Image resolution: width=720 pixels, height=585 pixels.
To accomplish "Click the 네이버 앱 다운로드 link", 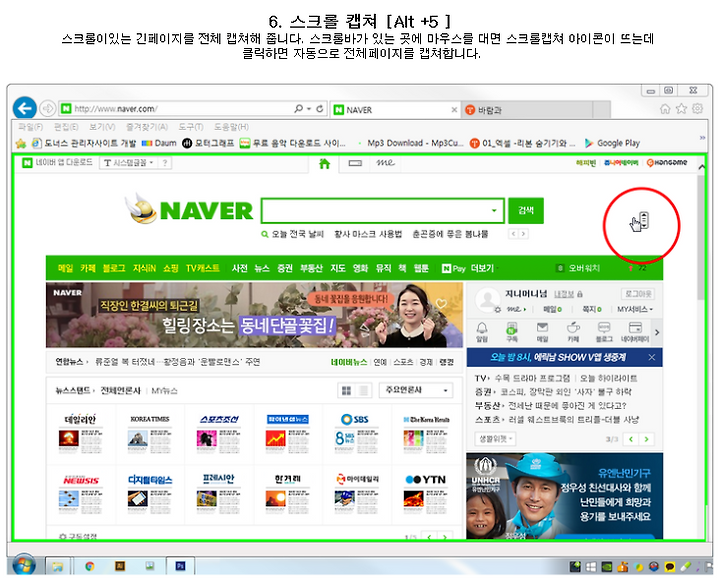I will click(57, 163).
